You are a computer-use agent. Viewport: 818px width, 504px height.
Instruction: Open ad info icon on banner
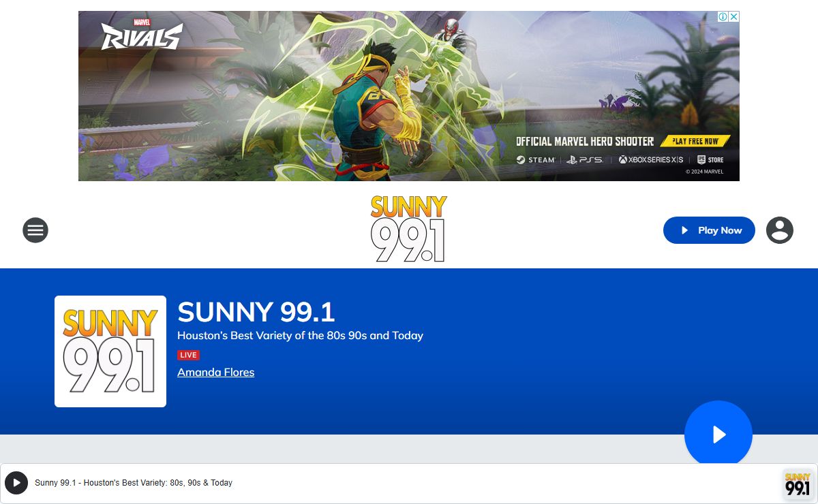(x=723, y=16)
